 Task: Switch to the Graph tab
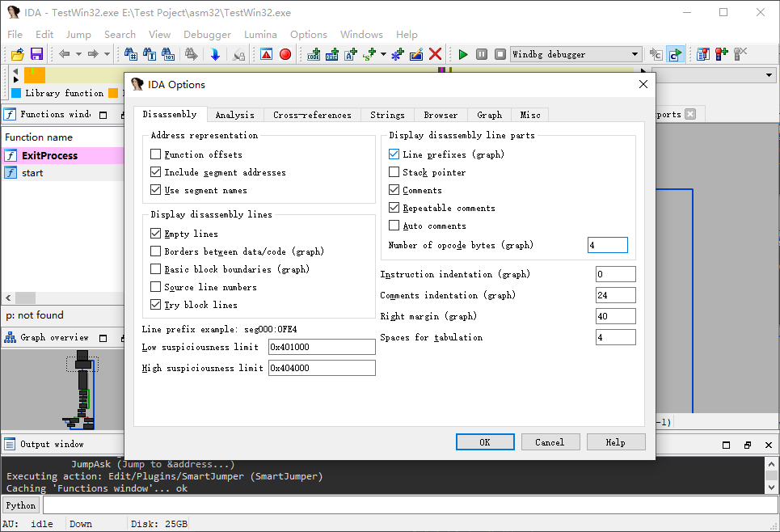pos(490,115)
